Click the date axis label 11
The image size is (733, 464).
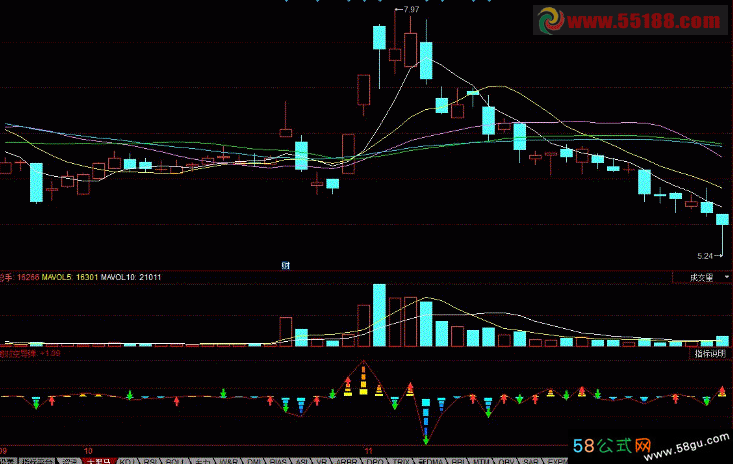coord(368,451)
